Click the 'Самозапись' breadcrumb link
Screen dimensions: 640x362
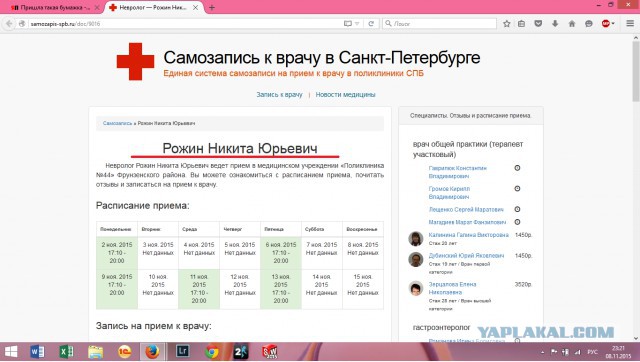tap(118, 123)
